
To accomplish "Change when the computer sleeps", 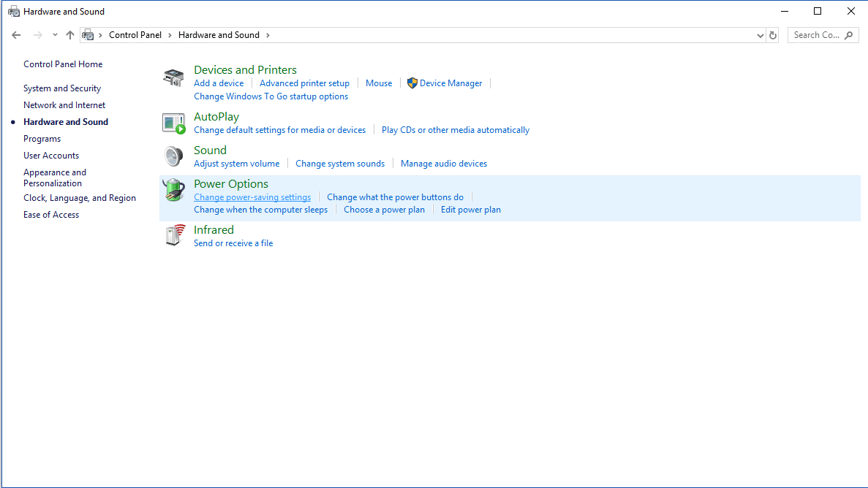I will tap(261, 210).
